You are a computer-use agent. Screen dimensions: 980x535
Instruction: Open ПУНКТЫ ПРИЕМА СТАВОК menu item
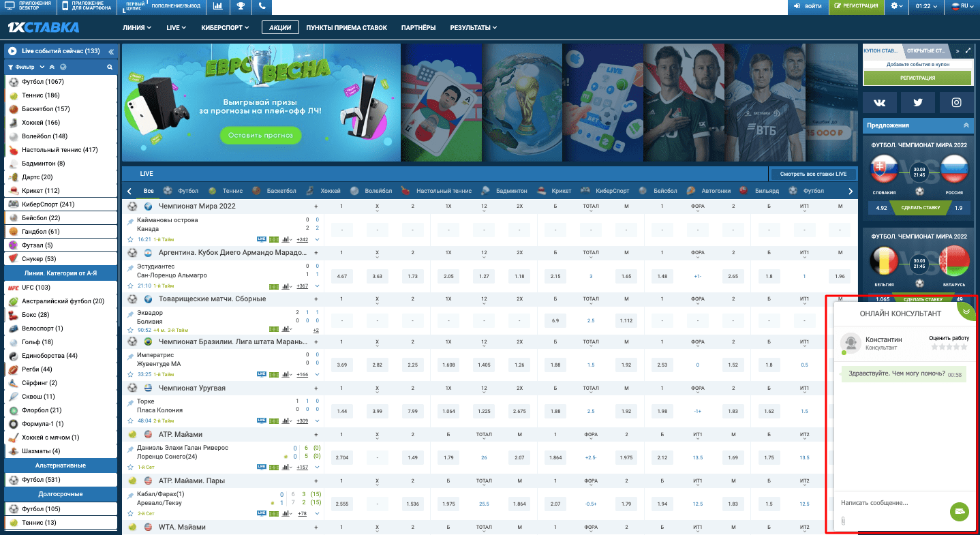[x=346, y=28]
